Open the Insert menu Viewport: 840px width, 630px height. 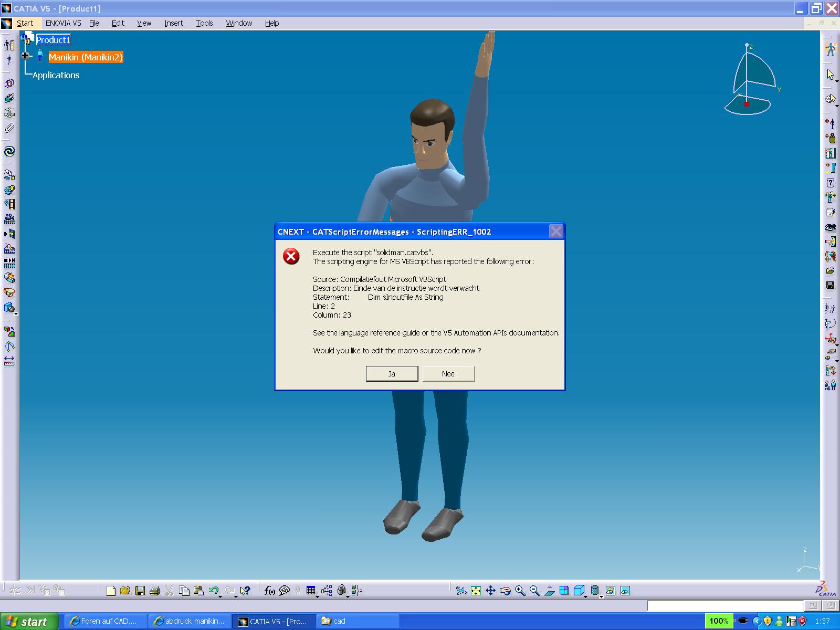click(x=174, y=23)
